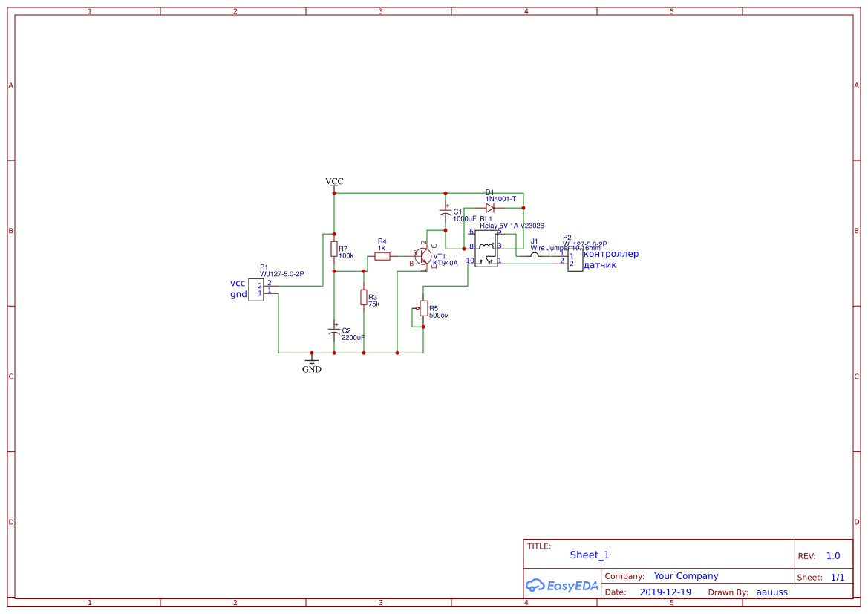Click the 'Sheet_1' title text

click(x=590, y=555)
